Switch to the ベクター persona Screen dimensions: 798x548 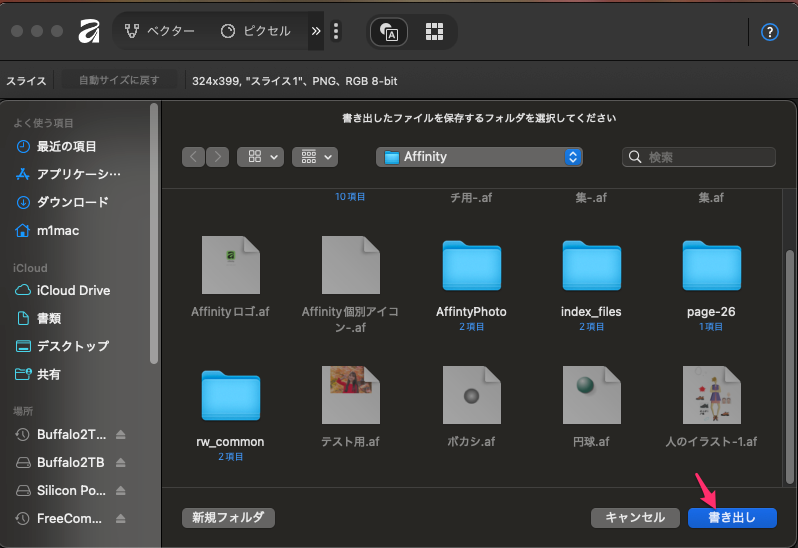(x=160, y=31)
